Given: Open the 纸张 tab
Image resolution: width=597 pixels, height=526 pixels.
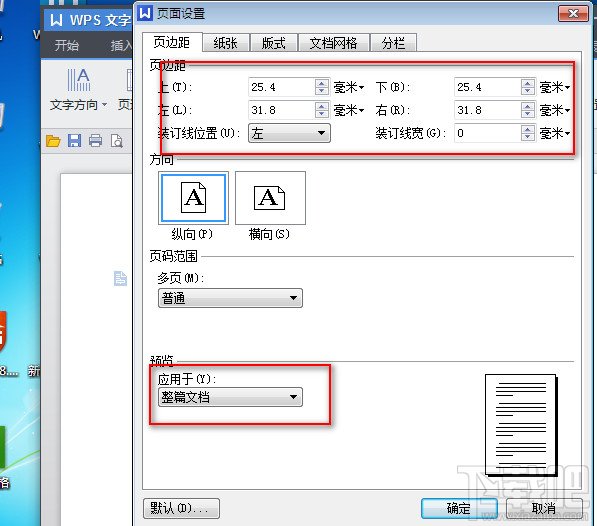Looking at the screenshot, I should (x=225, y=43).
